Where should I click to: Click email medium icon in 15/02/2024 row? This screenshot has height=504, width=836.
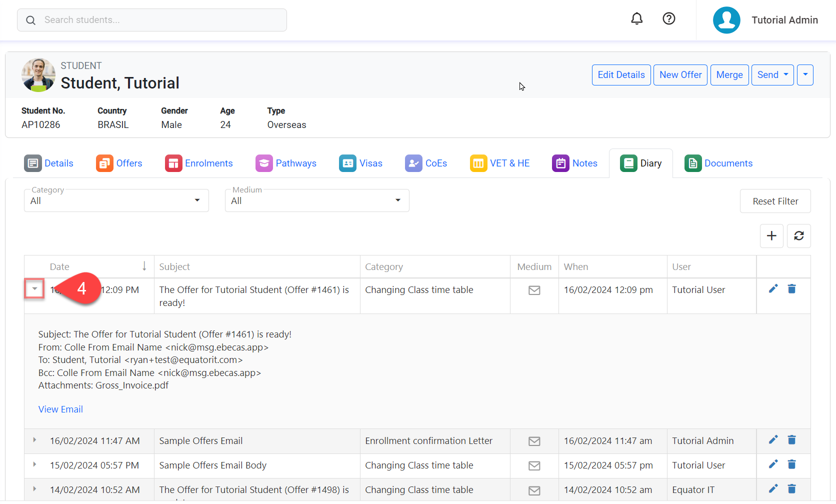[x=534, y=466]
